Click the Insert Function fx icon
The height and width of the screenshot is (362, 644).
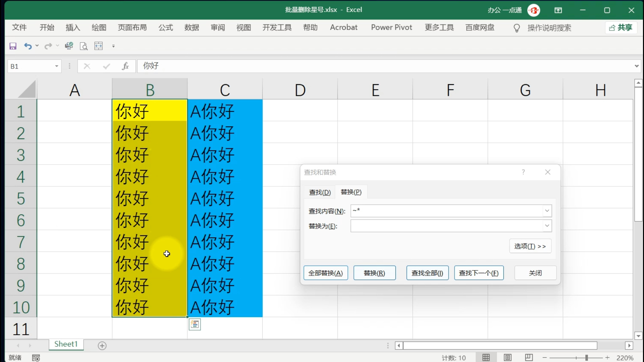pos(125,66)
